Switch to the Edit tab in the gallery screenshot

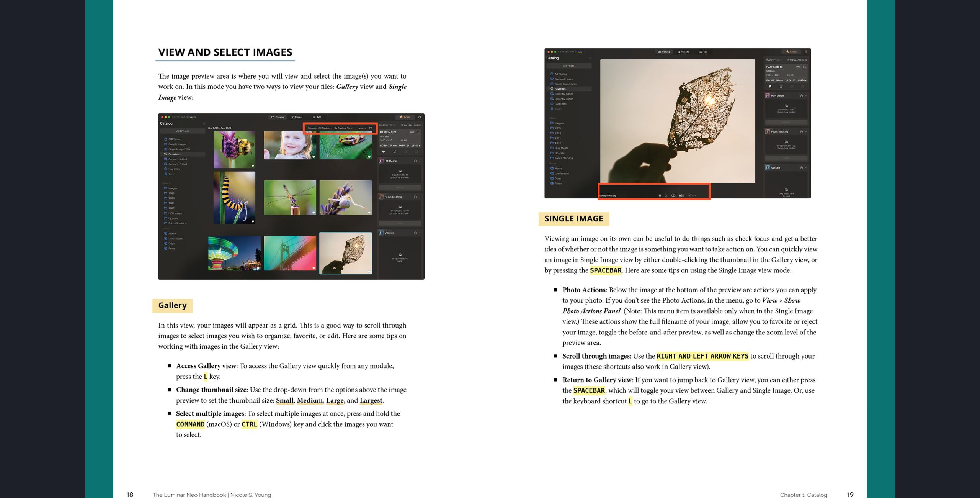point(317,117)
